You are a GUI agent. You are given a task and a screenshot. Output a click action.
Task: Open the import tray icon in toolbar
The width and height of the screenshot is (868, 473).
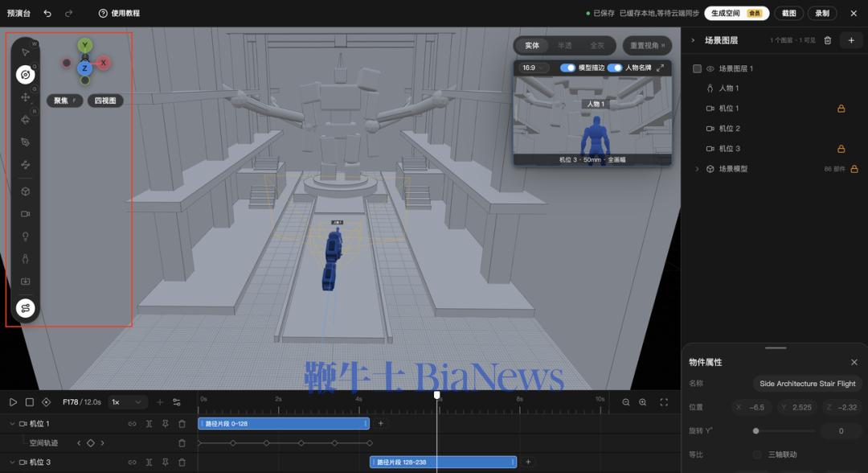(25, 282)
